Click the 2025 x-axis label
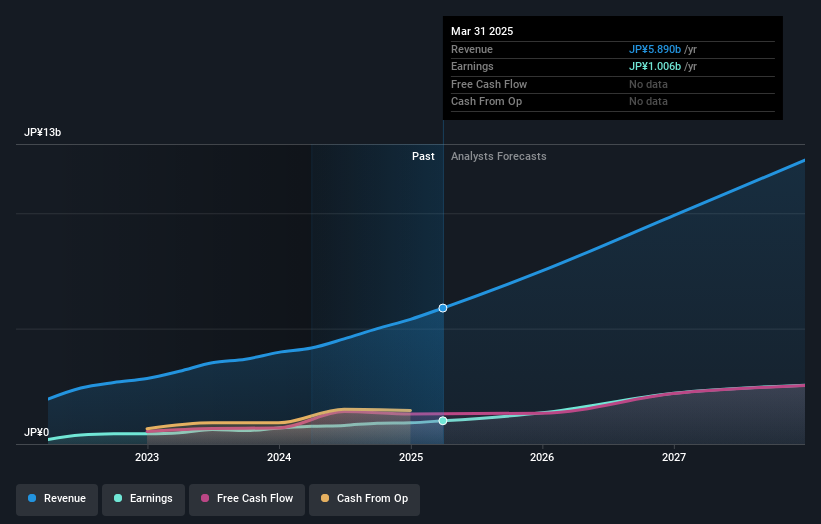The width and height of the screenshot is (821, 524). (411, 458)
